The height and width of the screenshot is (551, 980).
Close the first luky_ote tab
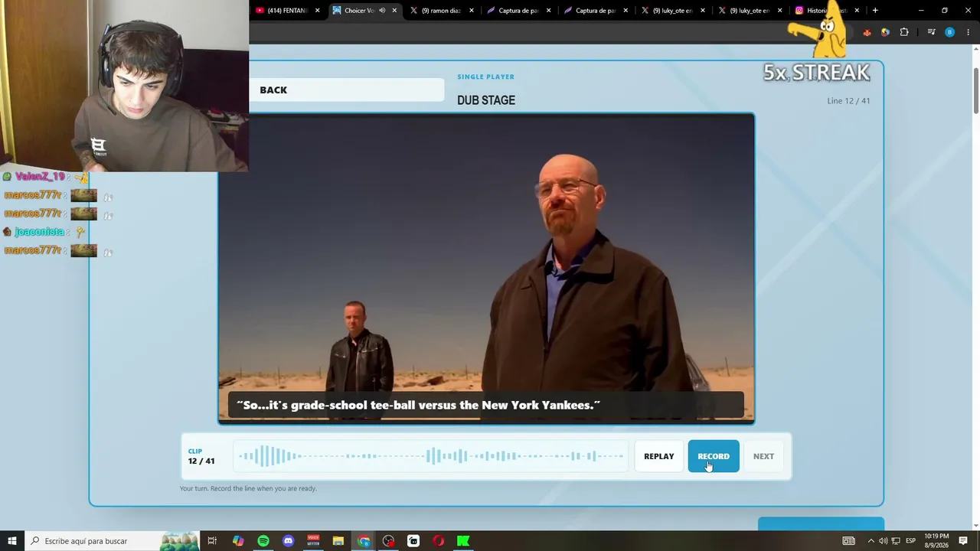[x=703, y=11]
